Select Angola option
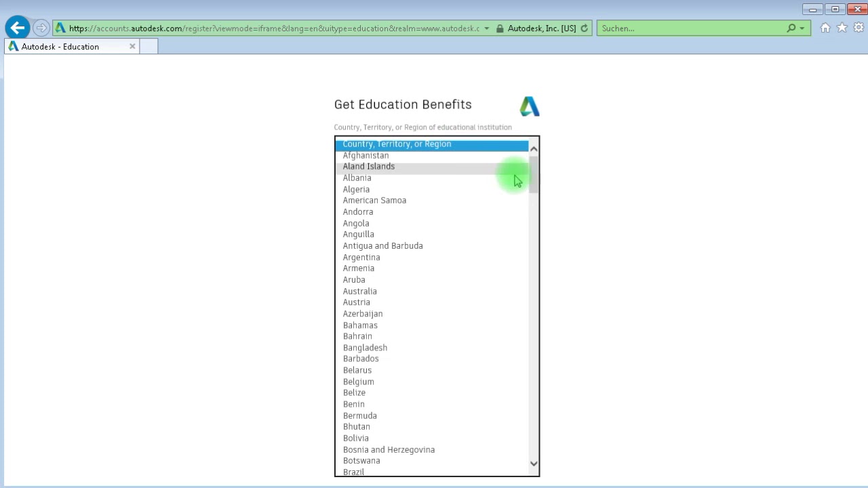Screen dimensions: 868x488 pyautogui.click(x=431, y=223)
